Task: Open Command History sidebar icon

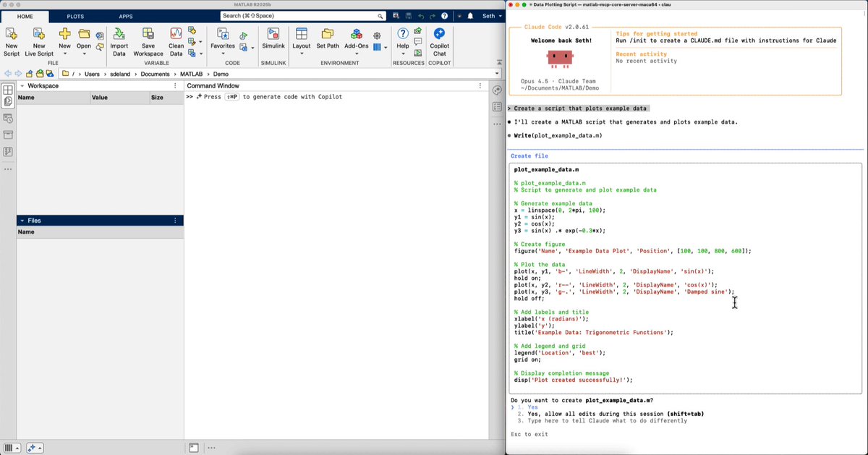Action: (x=8, y=118)
